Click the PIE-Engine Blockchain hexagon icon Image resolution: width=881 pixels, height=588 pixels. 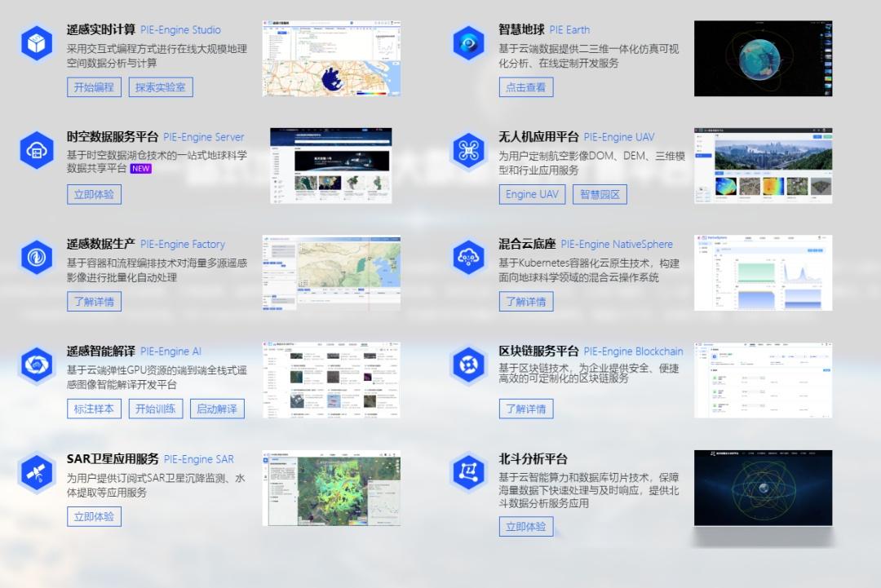click(468, 365)
